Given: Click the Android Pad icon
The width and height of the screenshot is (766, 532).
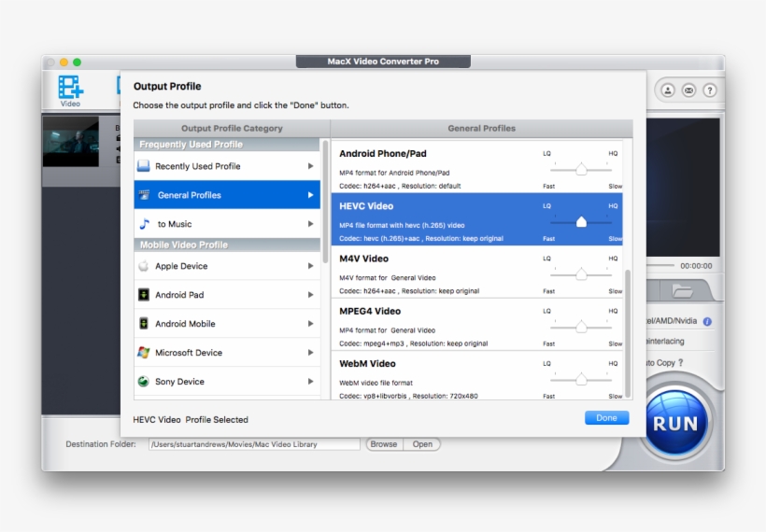Looking at the screenshot, I should tap(144, 295).
